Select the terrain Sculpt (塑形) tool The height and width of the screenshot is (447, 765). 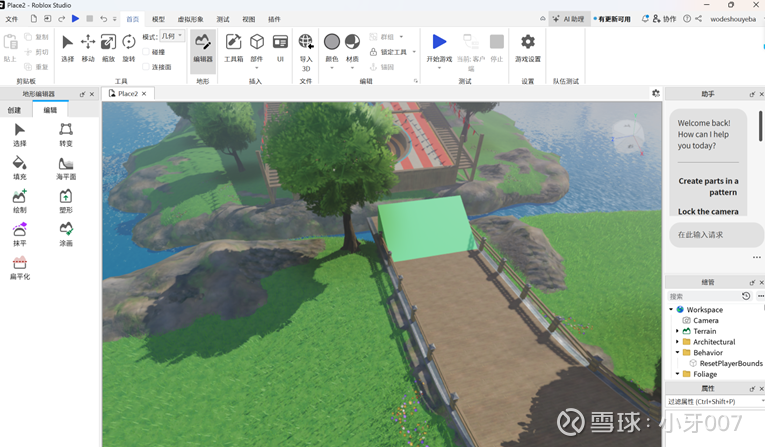[x=66, y=201]
